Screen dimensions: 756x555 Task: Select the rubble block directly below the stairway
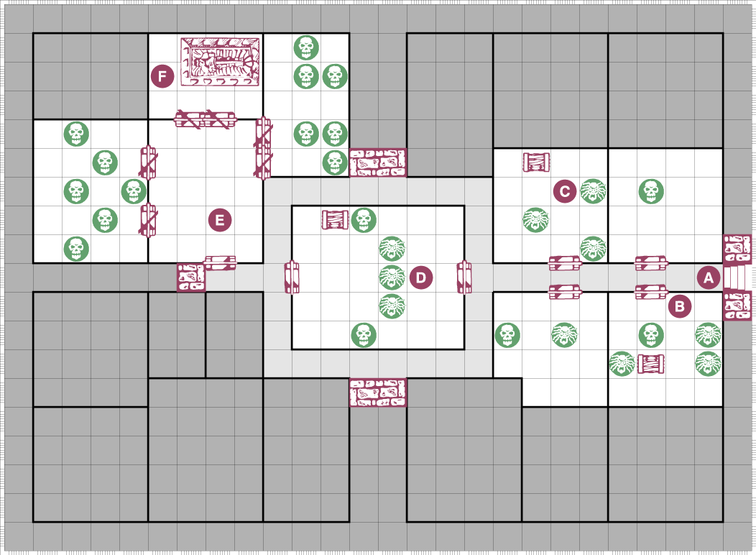(737, 306)
